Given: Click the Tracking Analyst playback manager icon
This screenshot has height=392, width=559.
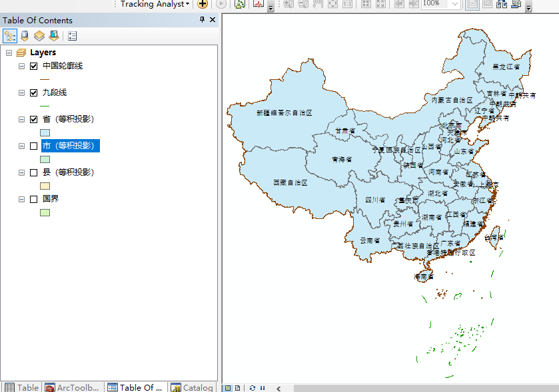Looking at the screenshot, I should coord(221,4).
